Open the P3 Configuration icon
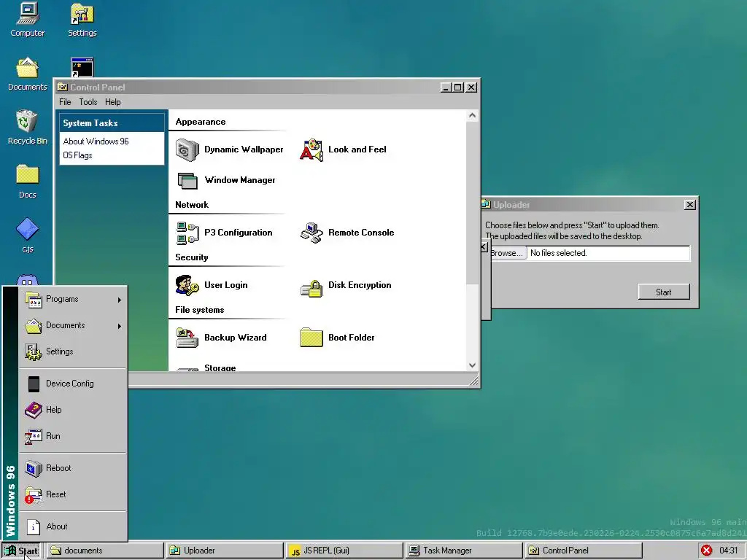Screen dimensions: 747x560 pos(187,233)
